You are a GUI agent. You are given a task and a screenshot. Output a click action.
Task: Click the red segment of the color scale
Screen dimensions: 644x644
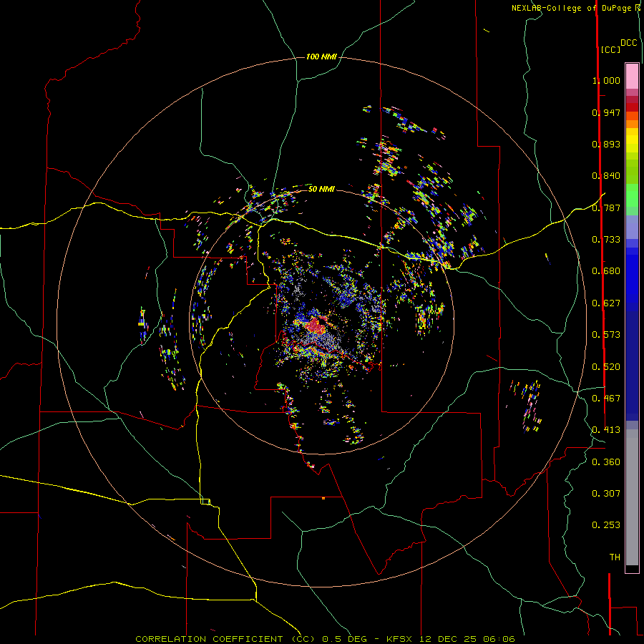pos(632,107)
